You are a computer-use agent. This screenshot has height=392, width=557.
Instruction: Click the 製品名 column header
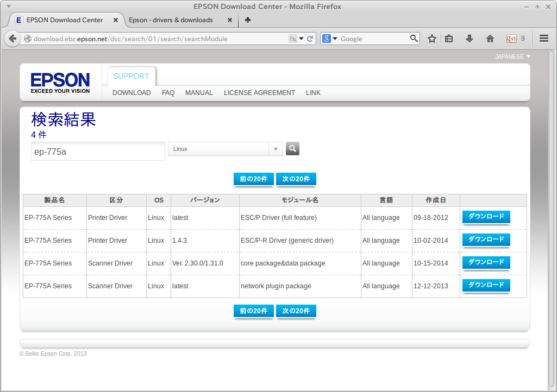[54, 200]
